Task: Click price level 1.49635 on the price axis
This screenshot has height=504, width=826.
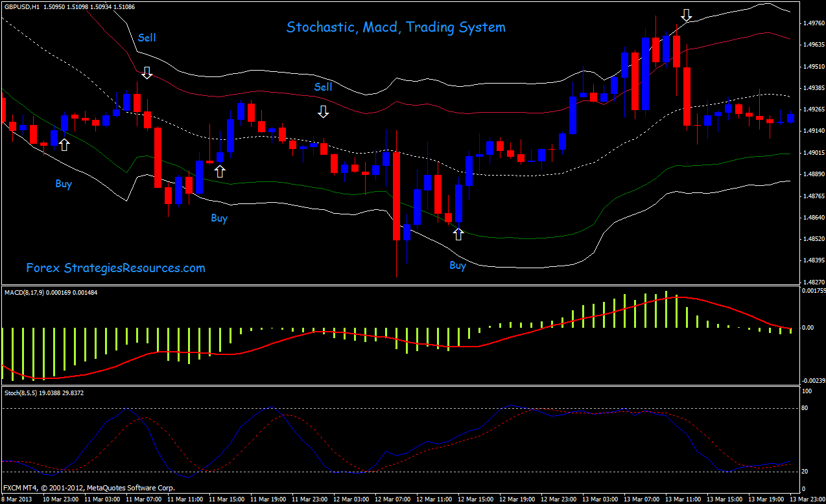Action: (x=813, y=45)
